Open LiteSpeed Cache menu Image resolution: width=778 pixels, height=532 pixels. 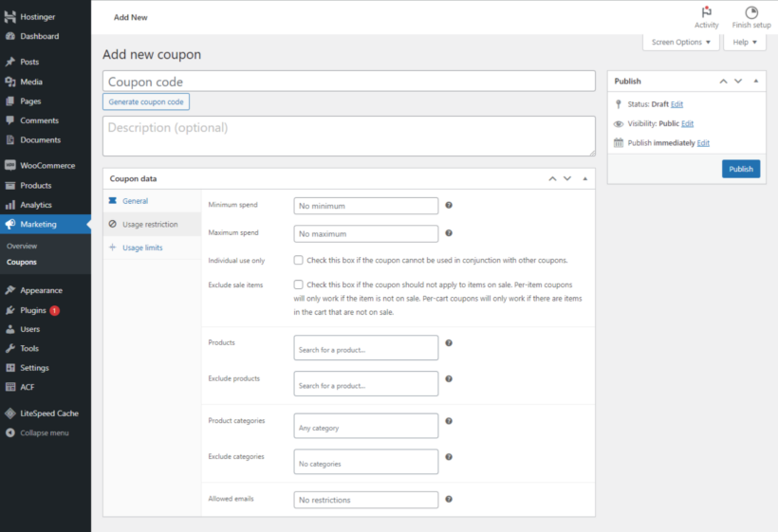(x=49, y=413)
